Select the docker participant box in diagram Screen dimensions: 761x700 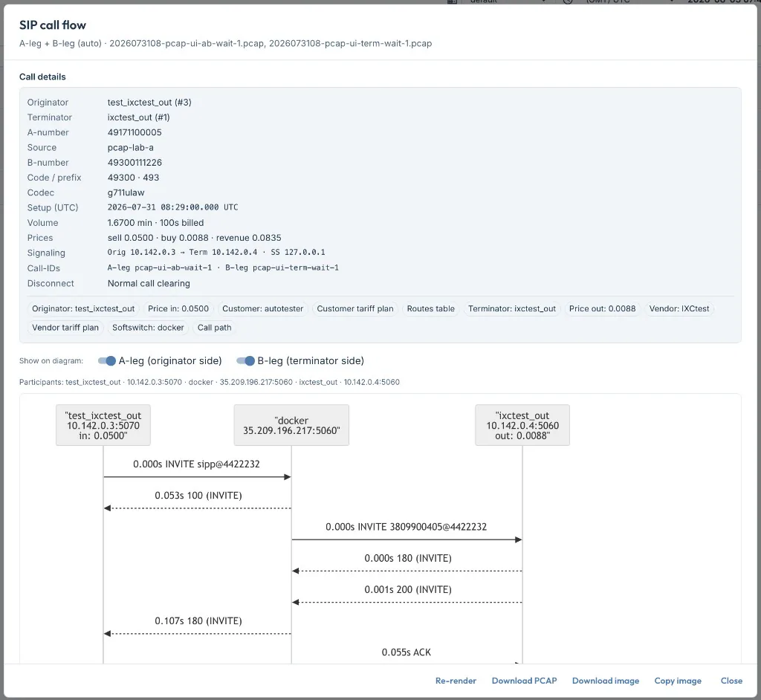291,425
